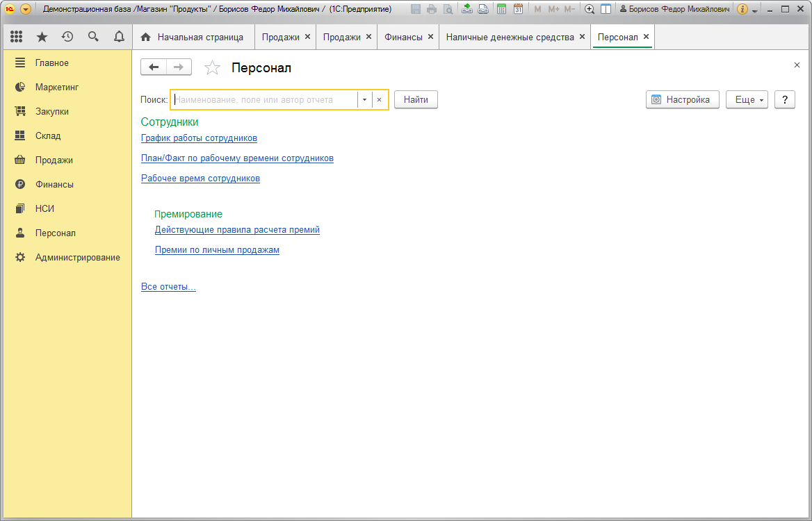Image resolution: width=812 pixels, height=521 pixels.
Task: Go back with the left arrow button
Action: 153,67
